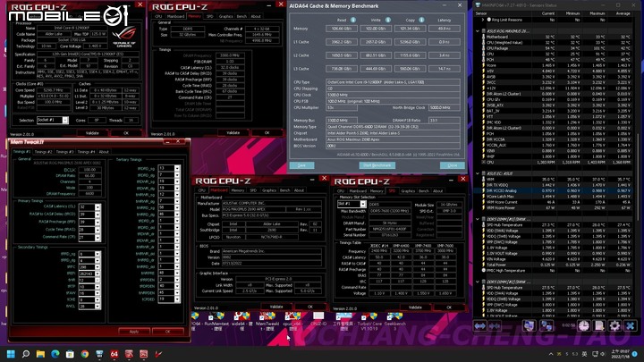Launch Google Chrome from the taskbar

(85, 354)
